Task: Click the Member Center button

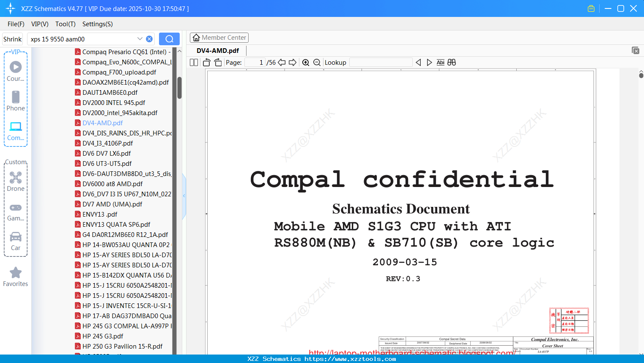Action: [219, 38]
